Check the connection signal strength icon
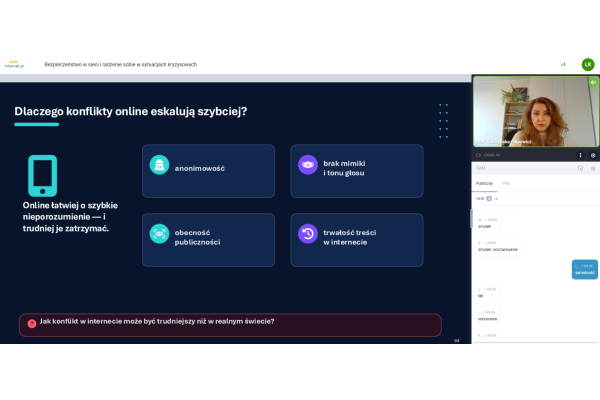 tap(563, 64)
